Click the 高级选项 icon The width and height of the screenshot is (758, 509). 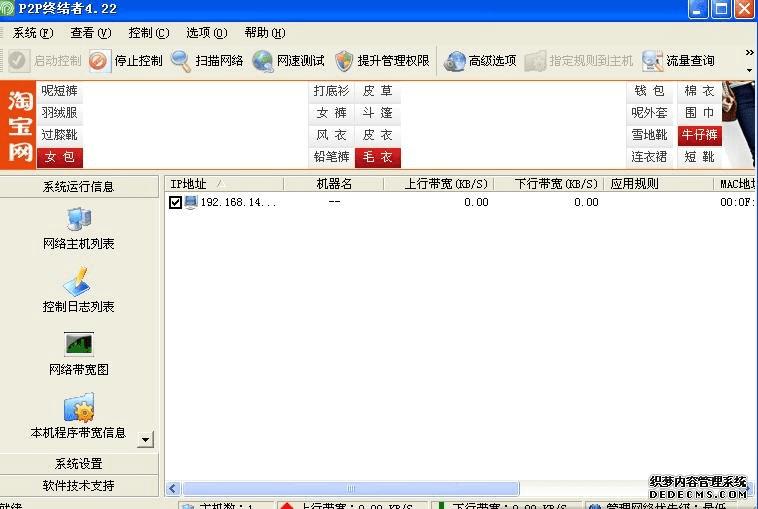(454, 61)
